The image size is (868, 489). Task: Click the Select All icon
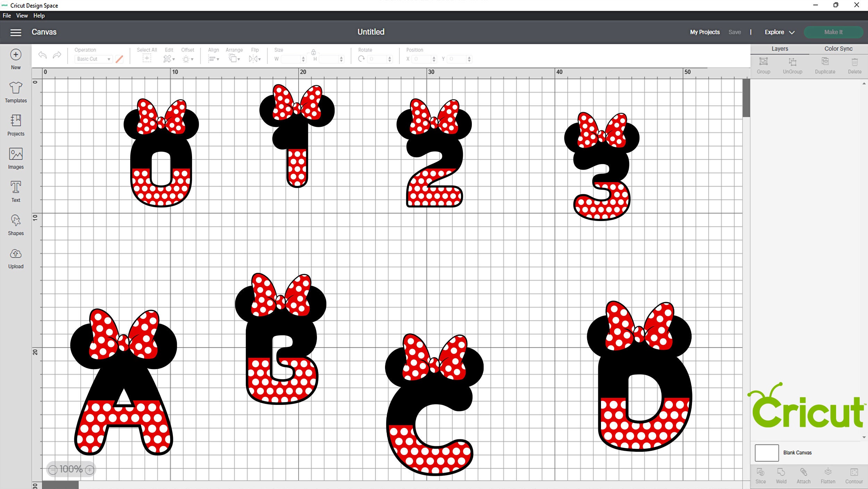click(147, 59)
